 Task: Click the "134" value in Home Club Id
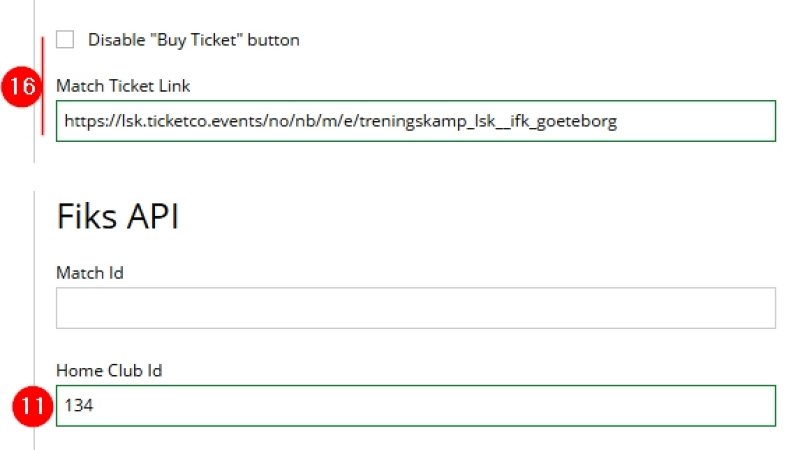pos(78,406)
